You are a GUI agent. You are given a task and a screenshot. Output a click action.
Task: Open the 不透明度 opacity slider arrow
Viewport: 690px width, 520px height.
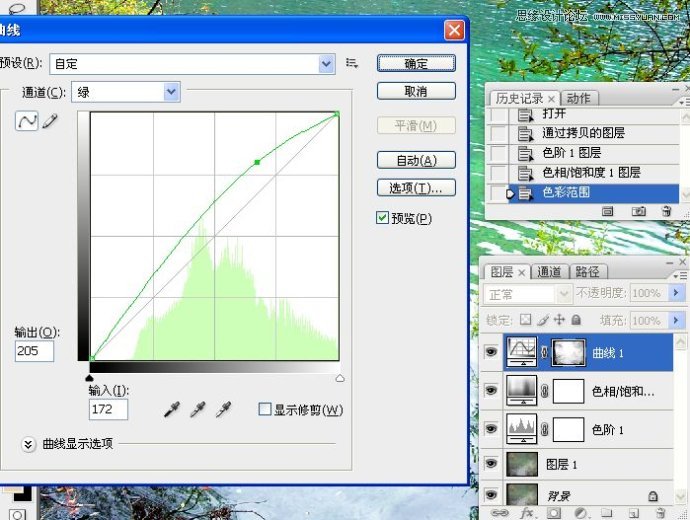pos(676,293)
